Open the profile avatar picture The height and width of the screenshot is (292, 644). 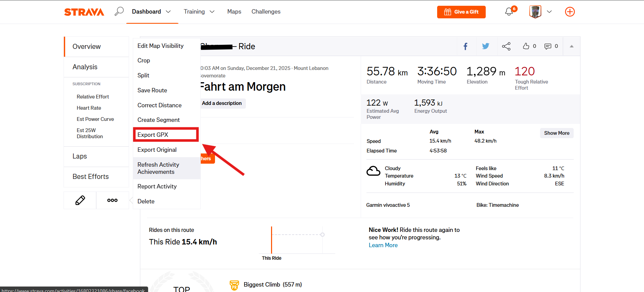[x=535, y=12]
